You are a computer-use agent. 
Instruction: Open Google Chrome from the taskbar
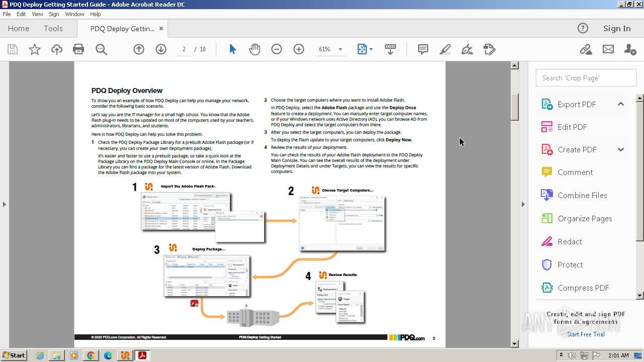click(x=91, y=355)
